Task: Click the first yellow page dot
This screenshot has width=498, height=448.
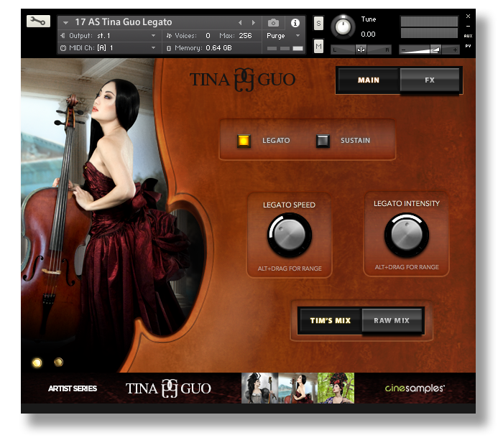Action: point(37,363)
